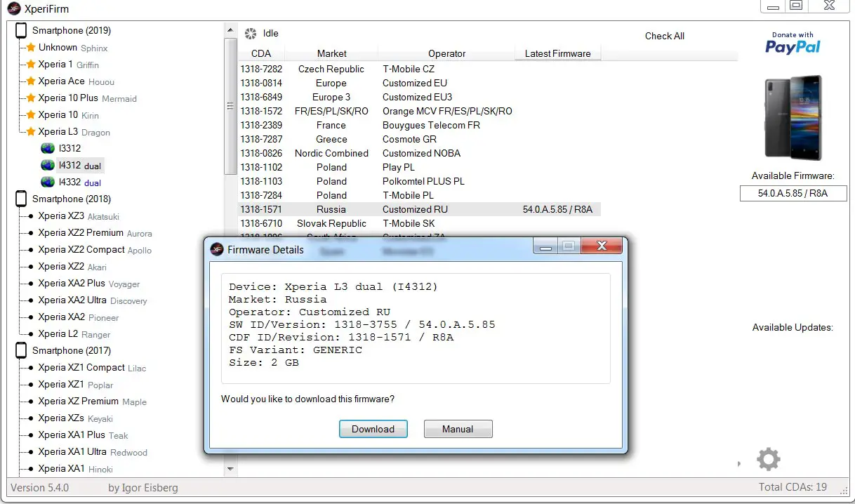Viewport: 855px width, 504px height.
Task: Select Xperia XZ1 Compact Lilac
Action: point(92,367)
